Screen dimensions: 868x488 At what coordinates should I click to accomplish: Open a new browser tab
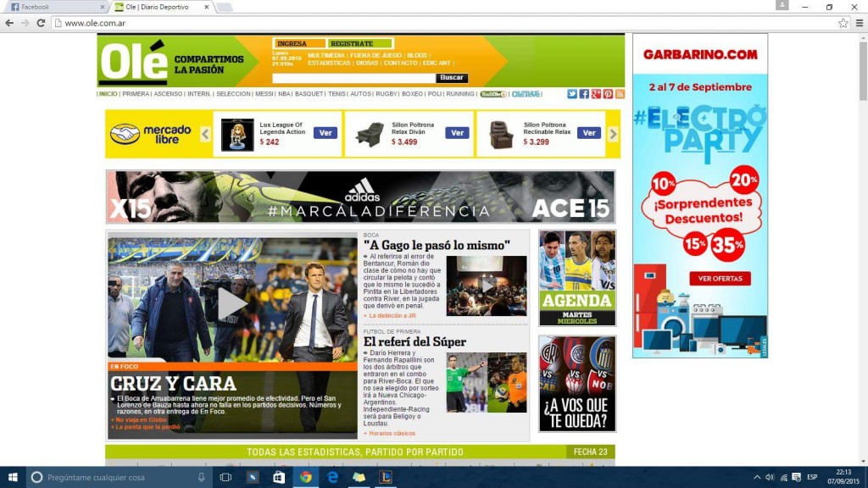click(224, 7)
